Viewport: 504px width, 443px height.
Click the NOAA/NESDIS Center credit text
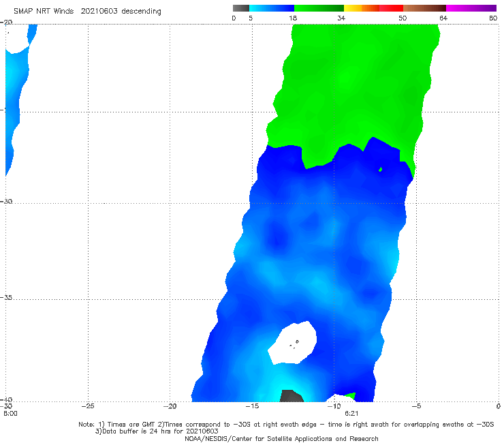(x=281, y=438)
